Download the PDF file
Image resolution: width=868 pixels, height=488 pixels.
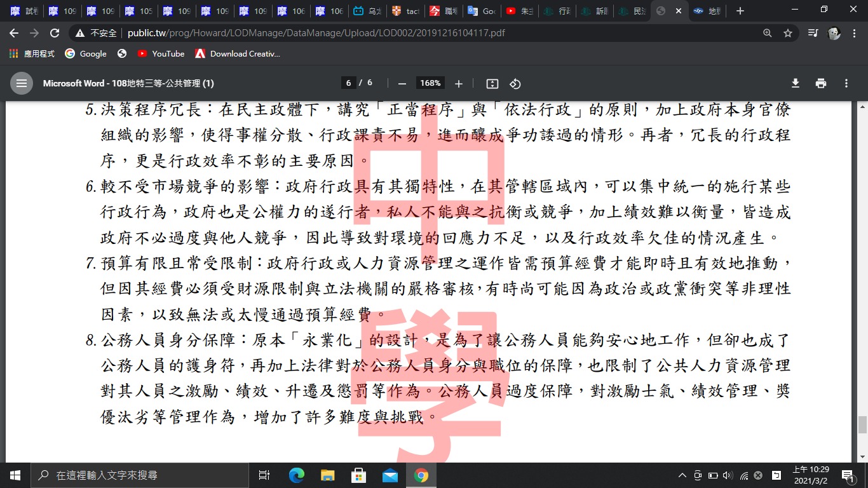(x=795, y=83)
